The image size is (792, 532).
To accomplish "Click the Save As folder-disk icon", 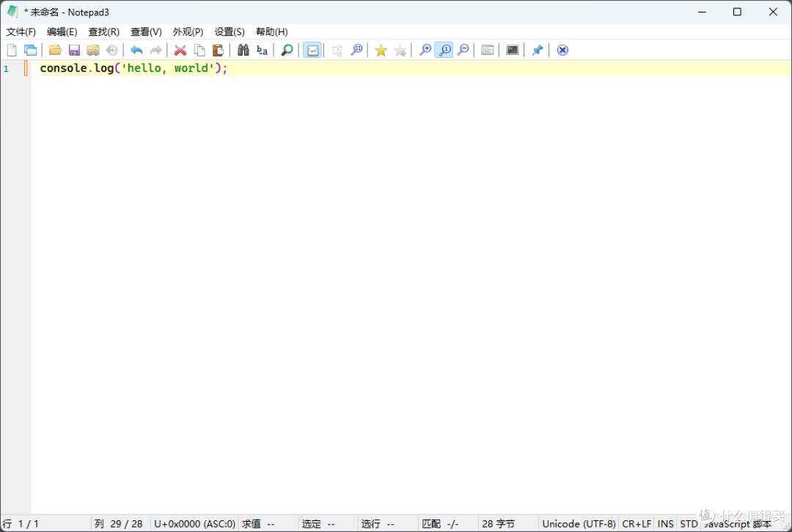I will [93, 50].
